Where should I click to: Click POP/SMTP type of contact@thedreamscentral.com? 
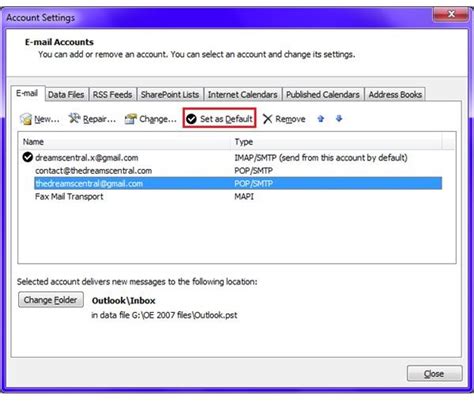point(253,171)
